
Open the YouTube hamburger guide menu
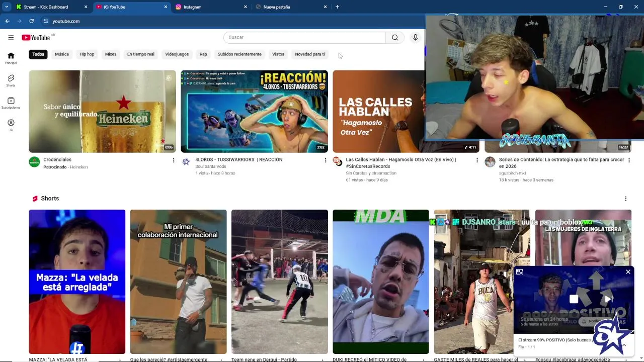click(x=11, y=37)
